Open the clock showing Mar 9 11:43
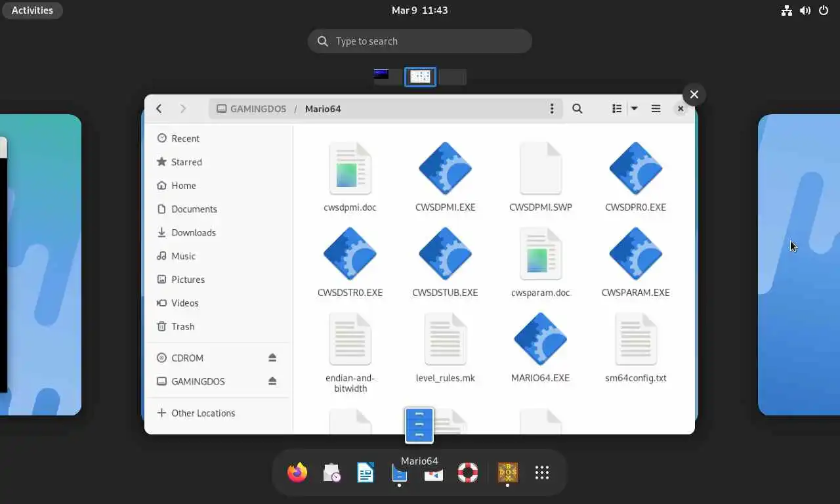 pyautogui.click(x=419, y=10)
